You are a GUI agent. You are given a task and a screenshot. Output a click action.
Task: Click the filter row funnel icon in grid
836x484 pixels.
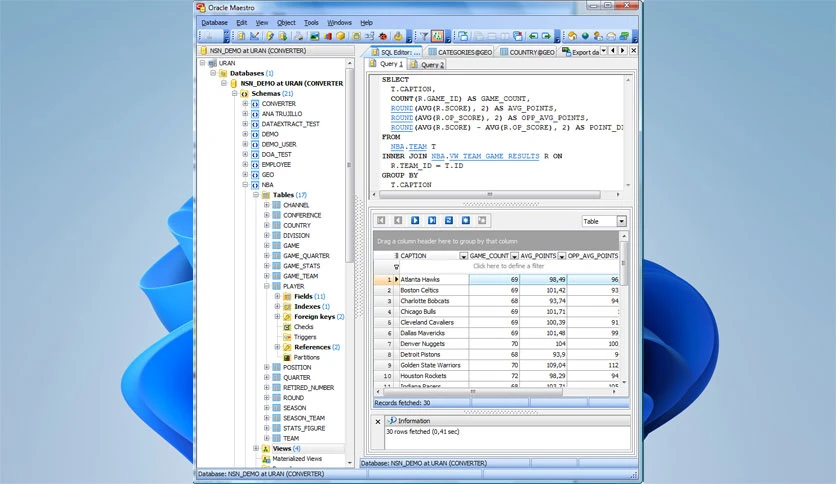(396, 267)
